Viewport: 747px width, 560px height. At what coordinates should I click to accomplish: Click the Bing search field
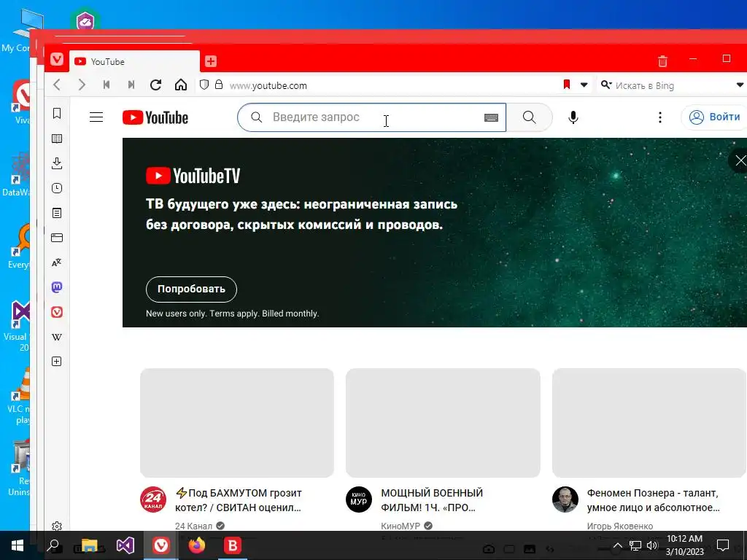point(672,86)
